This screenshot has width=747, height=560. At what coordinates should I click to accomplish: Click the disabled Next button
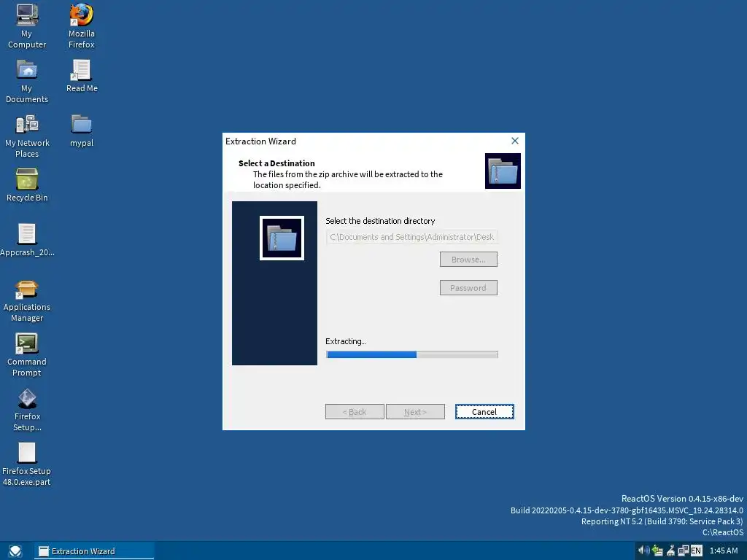(x=415, y=412)
